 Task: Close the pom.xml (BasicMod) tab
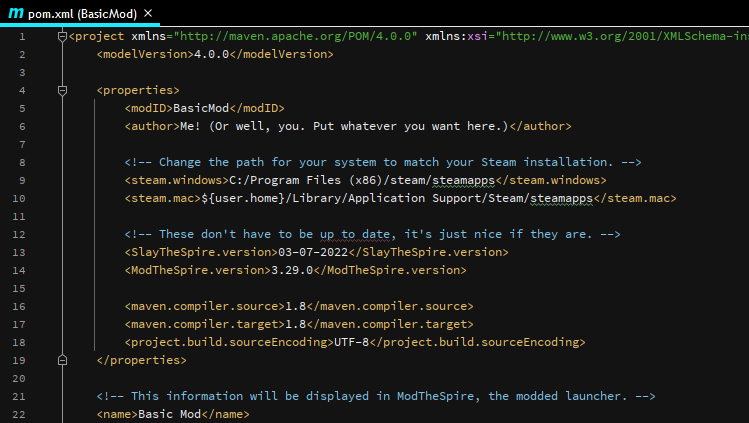148,13
